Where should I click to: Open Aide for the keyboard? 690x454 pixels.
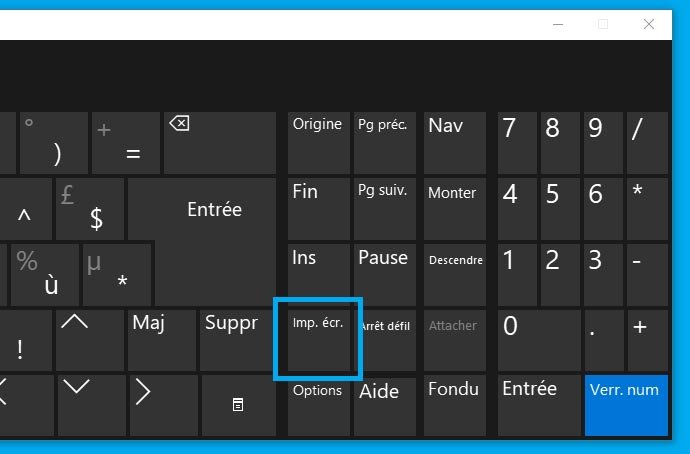pos(385,406)
